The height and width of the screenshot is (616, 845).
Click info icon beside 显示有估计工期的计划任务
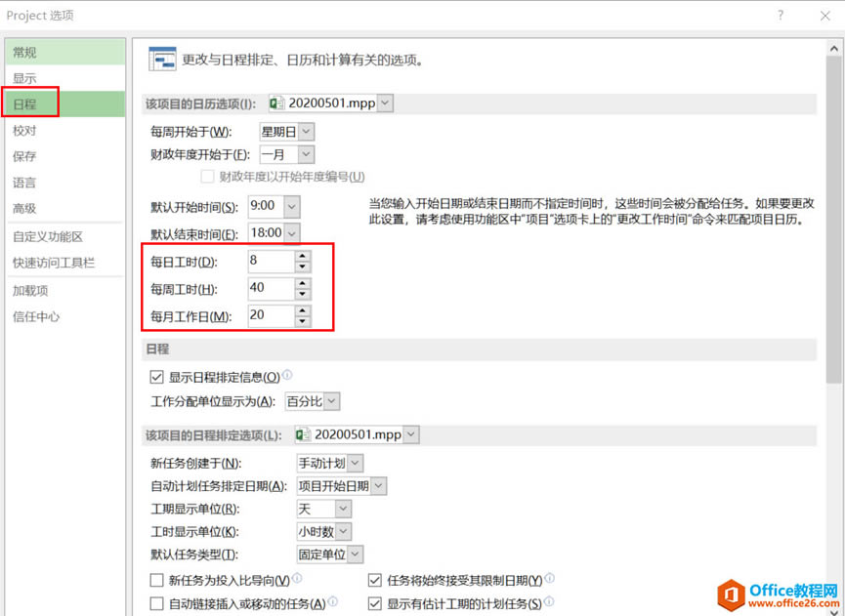click(x=549, y=601)
